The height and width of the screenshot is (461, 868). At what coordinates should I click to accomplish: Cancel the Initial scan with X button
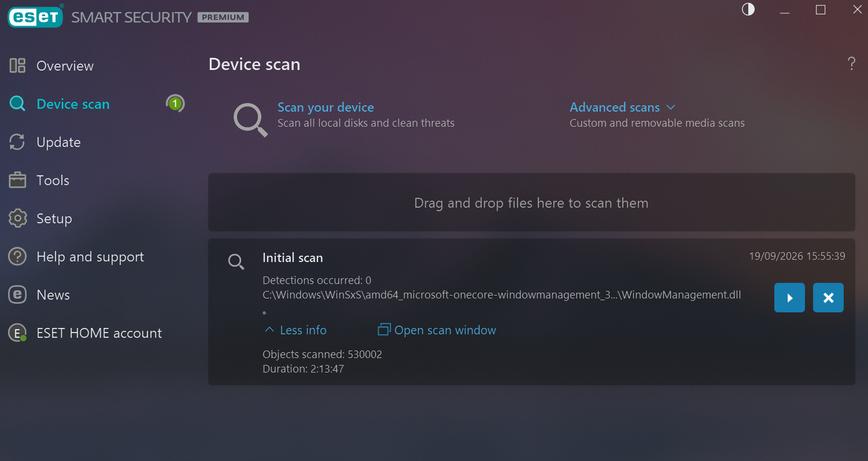828,298
